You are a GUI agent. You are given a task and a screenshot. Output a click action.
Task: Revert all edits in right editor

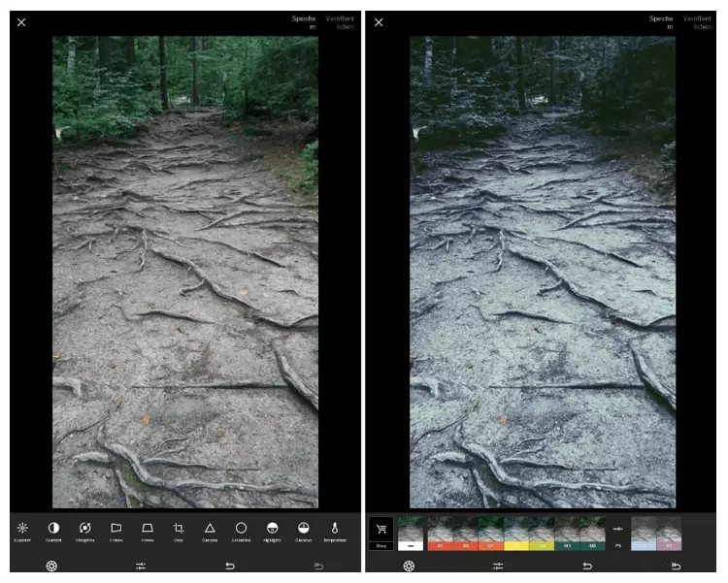click(676, 566)
